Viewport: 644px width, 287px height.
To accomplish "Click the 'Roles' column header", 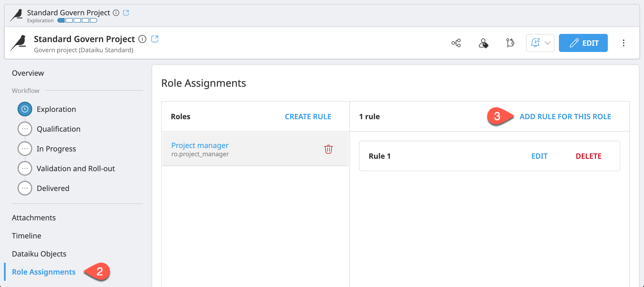I will point(180,117).
